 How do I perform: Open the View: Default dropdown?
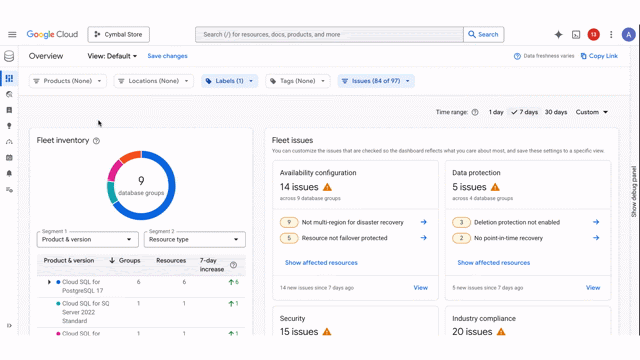(112, 56)
